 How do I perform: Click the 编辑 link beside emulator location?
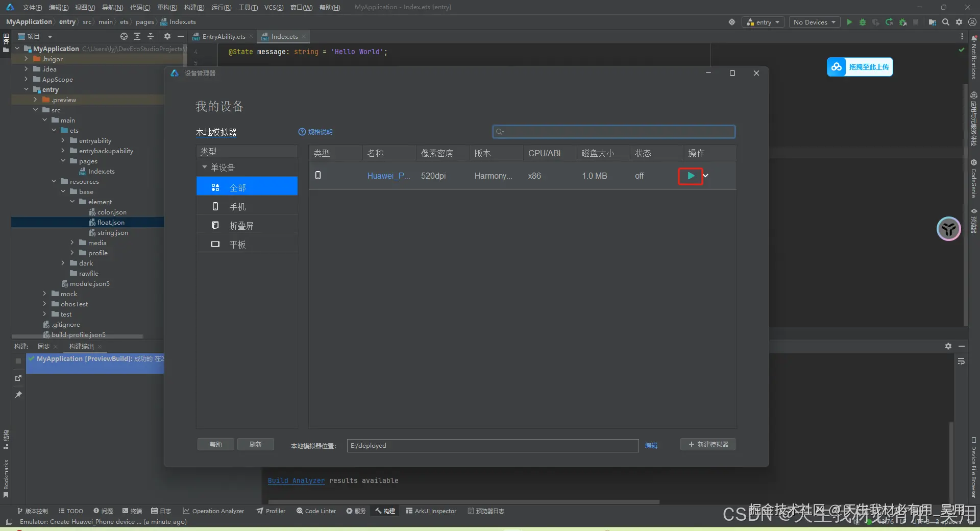coord(651,446)
